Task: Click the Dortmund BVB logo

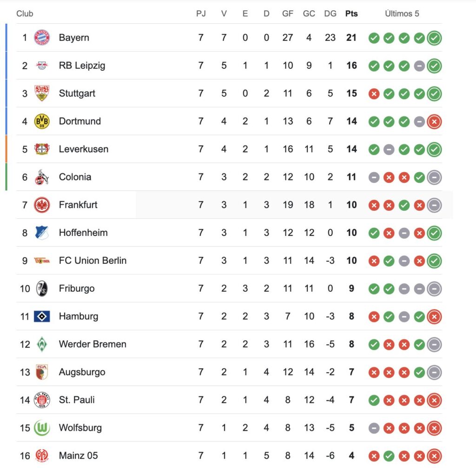Action: pyautogui.click(x=42, y=121)
